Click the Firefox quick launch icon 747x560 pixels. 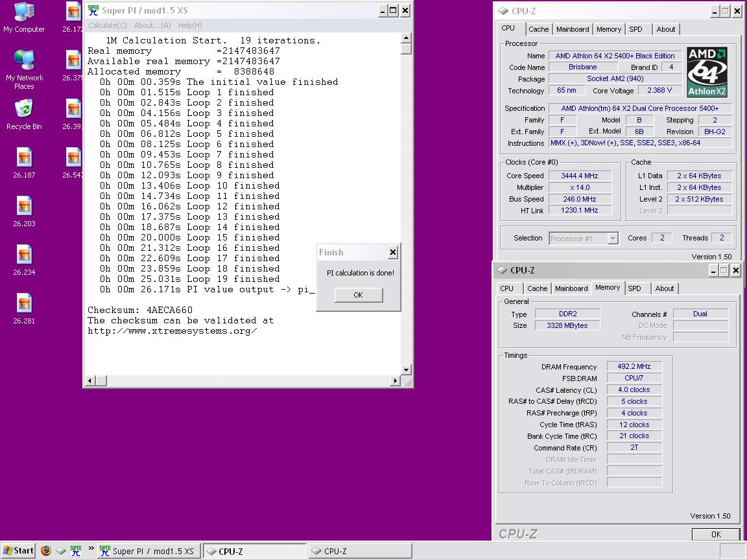pyautogui.click(x=46, y=551)
